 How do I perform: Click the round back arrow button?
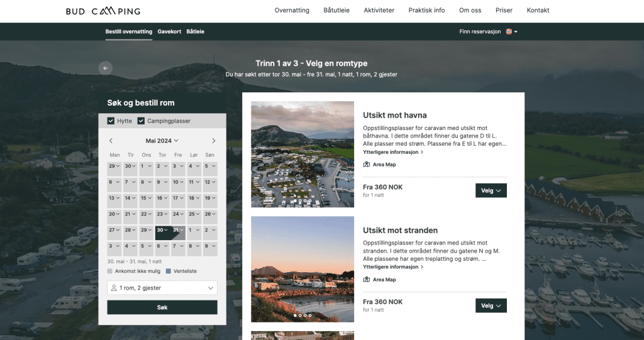point(106,68)
